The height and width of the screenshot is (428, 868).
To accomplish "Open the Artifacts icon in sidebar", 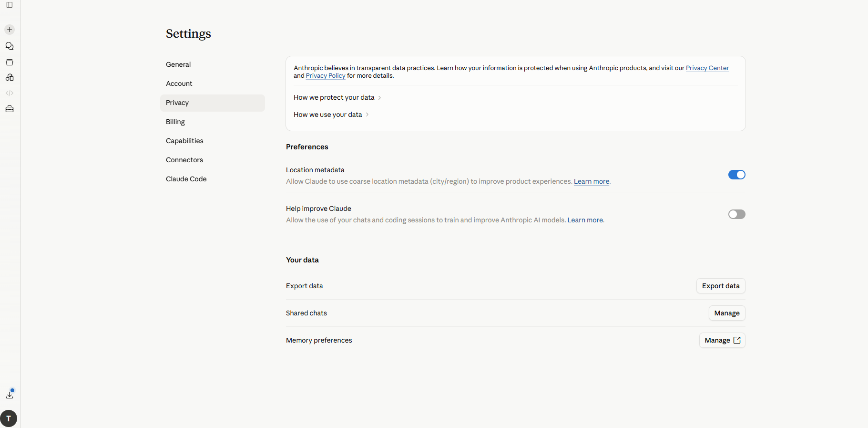I will (x=10, y=77).
